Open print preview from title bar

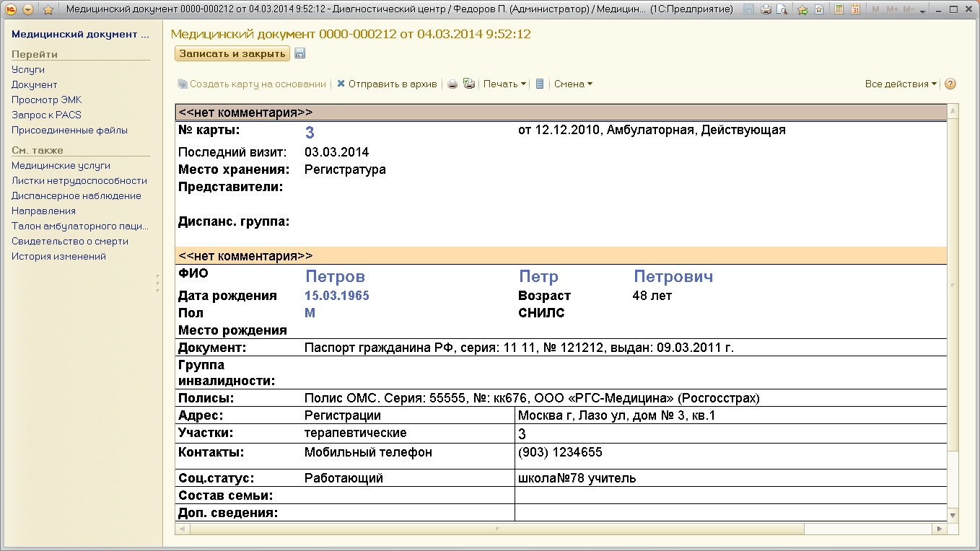pyautogui.click(x=781, y=9)
